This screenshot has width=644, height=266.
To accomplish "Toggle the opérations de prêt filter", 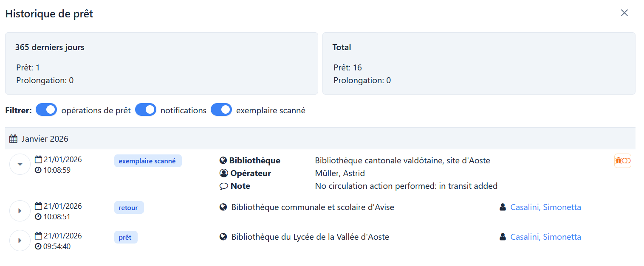I will point(46,110).
